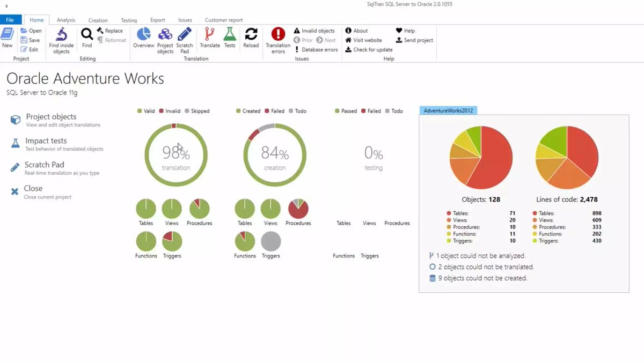The image size is (644, 363).
Task: Select the AdventureWorks2012 database tab
Action: [x=448, y=110]
